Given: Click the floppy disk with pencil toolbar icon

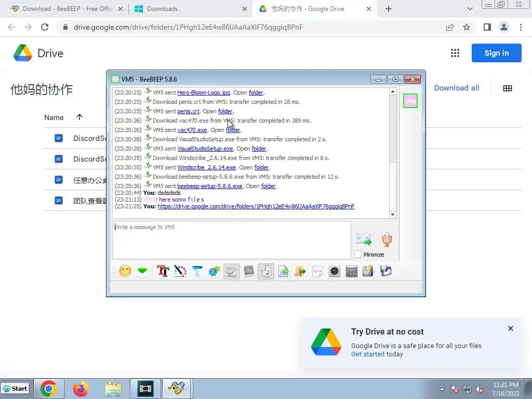Looking at the screenshot, I should pos(368,271).
